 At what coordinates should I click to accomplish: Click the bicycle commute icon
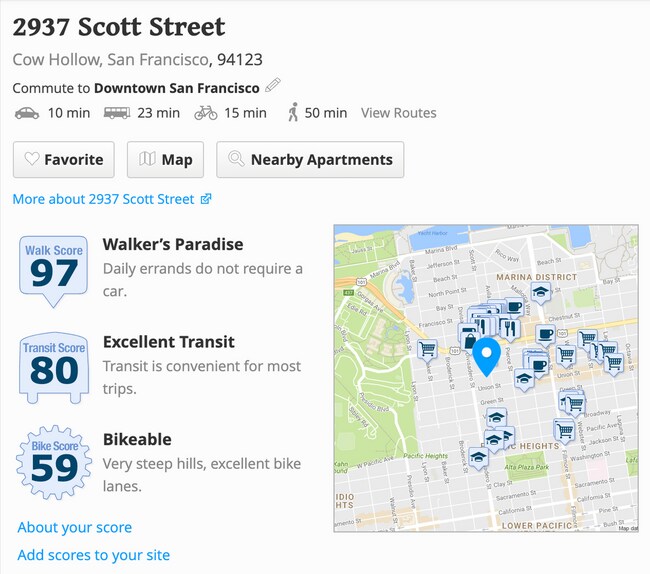(x=206, y=113)
